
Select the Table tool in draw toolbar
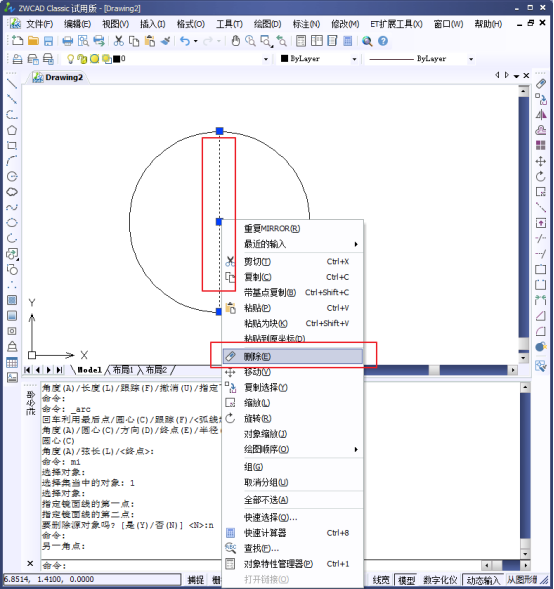tap(12, 362)
